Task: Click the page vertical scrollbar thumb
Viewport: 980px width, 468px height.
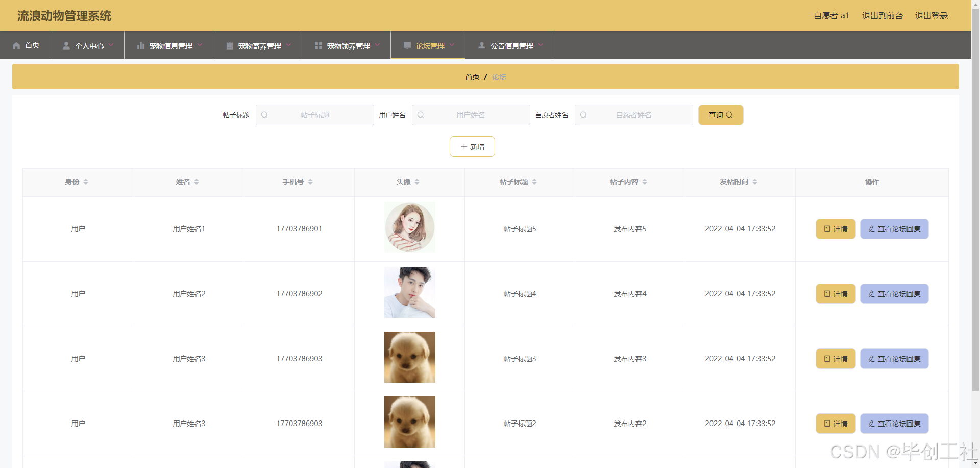Action: 975,199
